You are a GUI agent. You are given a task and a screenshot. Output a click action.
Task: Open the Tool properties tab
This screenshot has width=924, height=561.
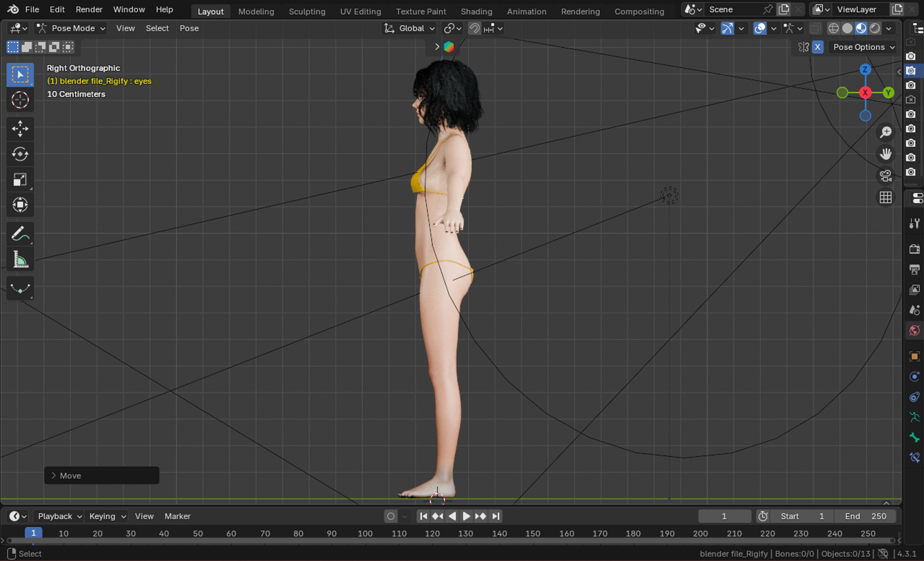tap(915, 223)
